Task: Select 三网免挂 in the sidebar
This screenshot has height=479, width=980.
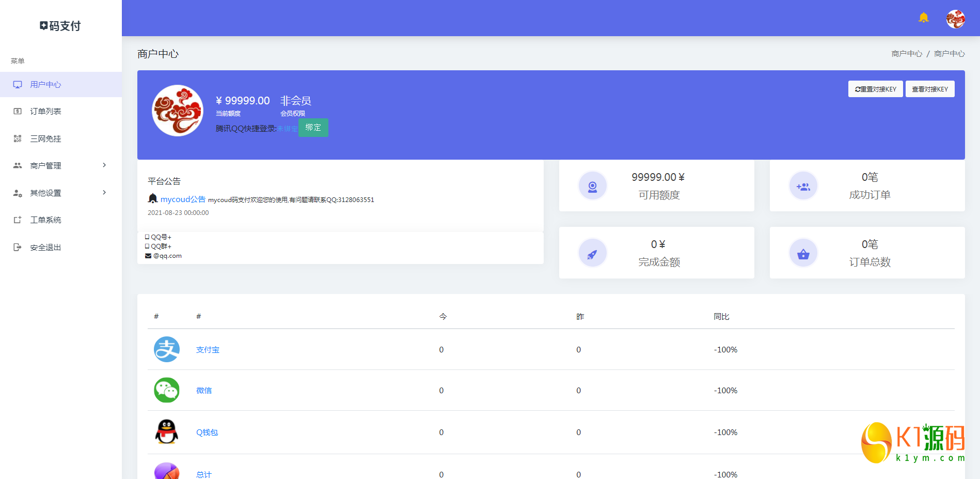Action: tap(45, 138)
